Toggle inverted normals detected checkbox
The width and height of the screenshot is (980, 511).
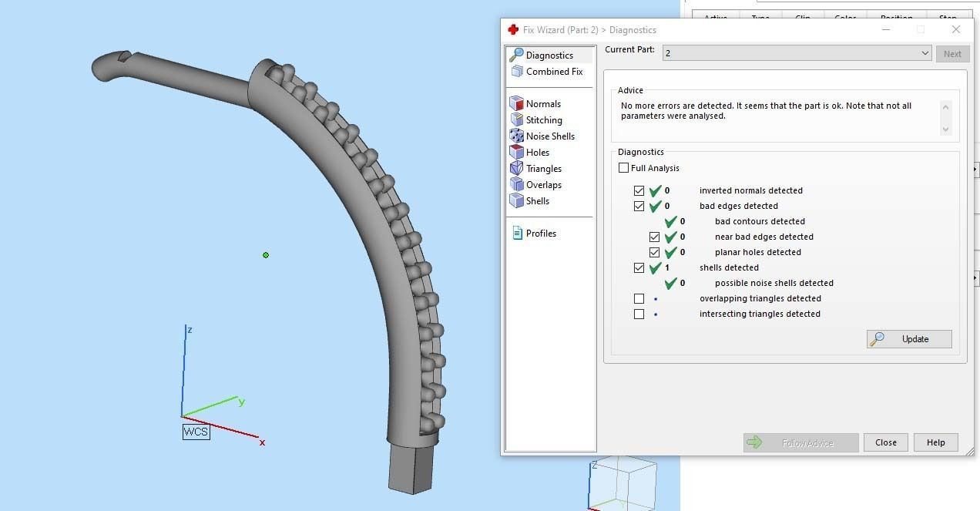click(x=639, y=190)
